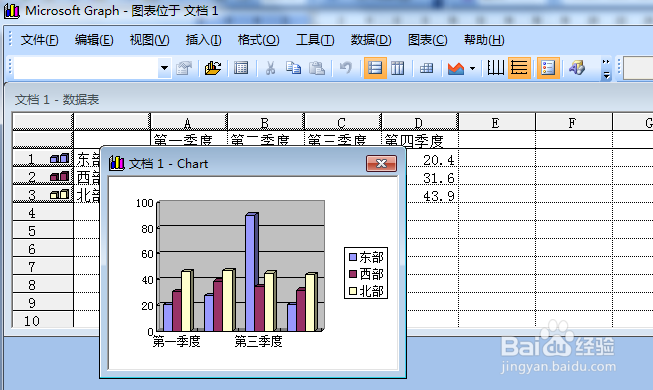
Task: Click the 西部 maroon legend swatch
Action: [x=353, y=274]
